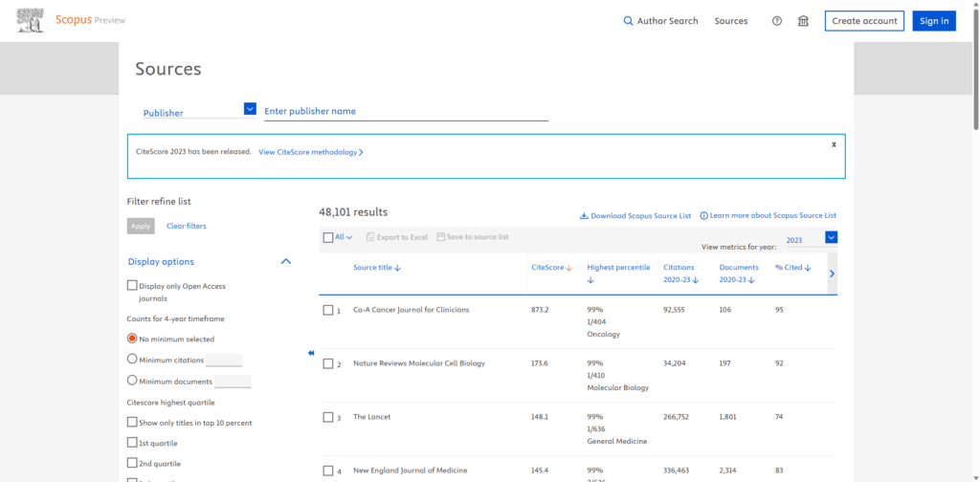Sort by Highest percentile column
Viewport: 980px width, 482px height.
pyautogui.click(x=618, y=274)
